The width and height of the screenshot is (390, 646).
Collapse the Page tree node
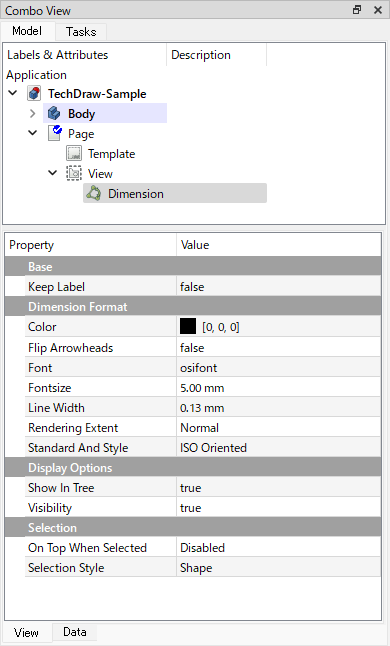[33, 133]
